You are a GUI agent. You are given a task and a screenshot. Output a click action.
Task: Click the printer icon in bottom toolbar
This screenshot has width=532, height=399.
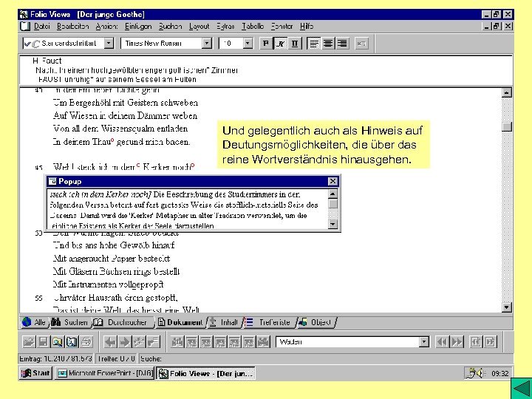(x=86, y=341)
